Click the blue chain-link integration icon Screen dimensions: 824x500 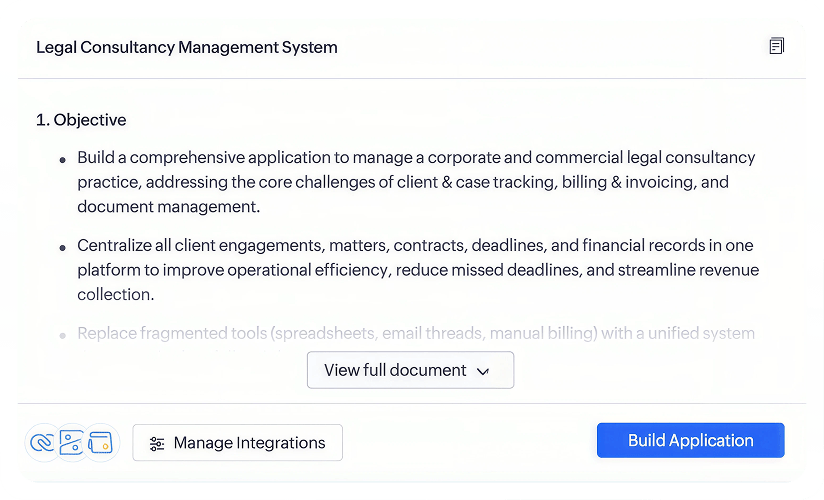[x=42, y=443]
